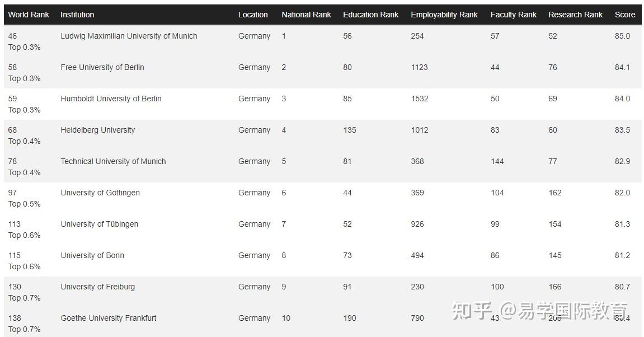Click education rank 135 for Heidelberg
This screenshot has width=644, height=337.
[x=350, y=130]
